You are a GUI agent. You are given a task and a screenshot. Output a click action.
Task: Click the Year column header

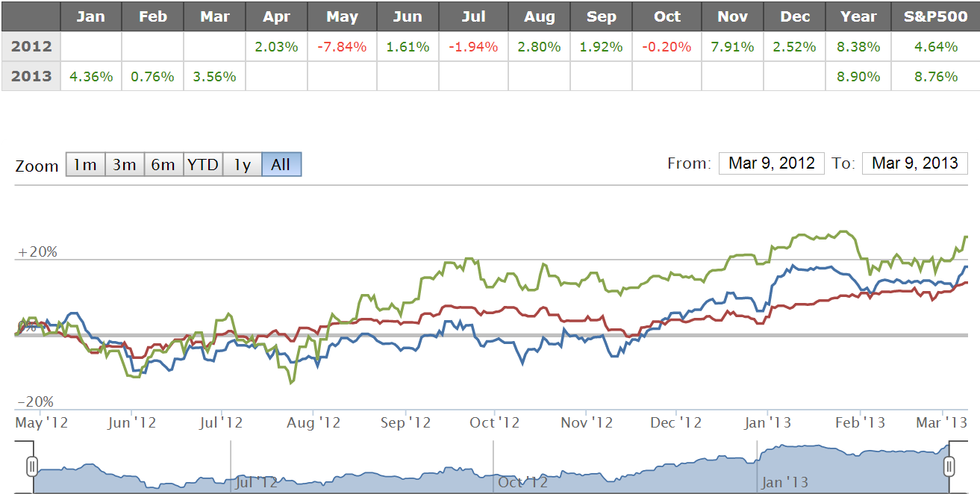click(858, 16)
